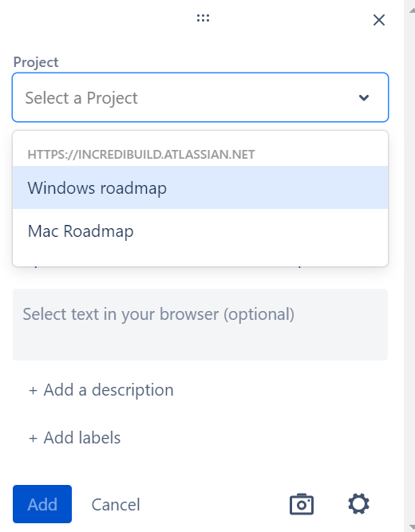Close the issue creation panel

(378, 20)
